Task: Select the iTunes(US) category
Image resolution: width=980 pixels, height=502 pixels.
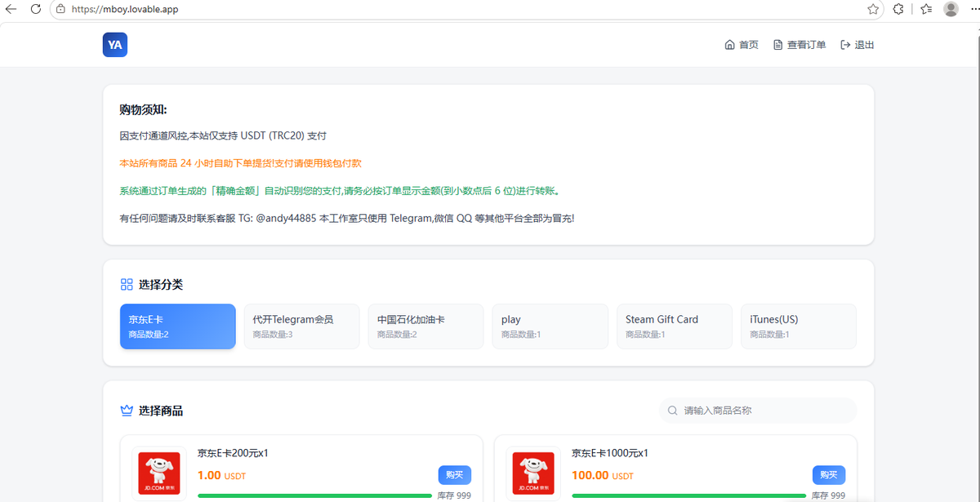Action: pyautogui.click(x=799, y=327)
